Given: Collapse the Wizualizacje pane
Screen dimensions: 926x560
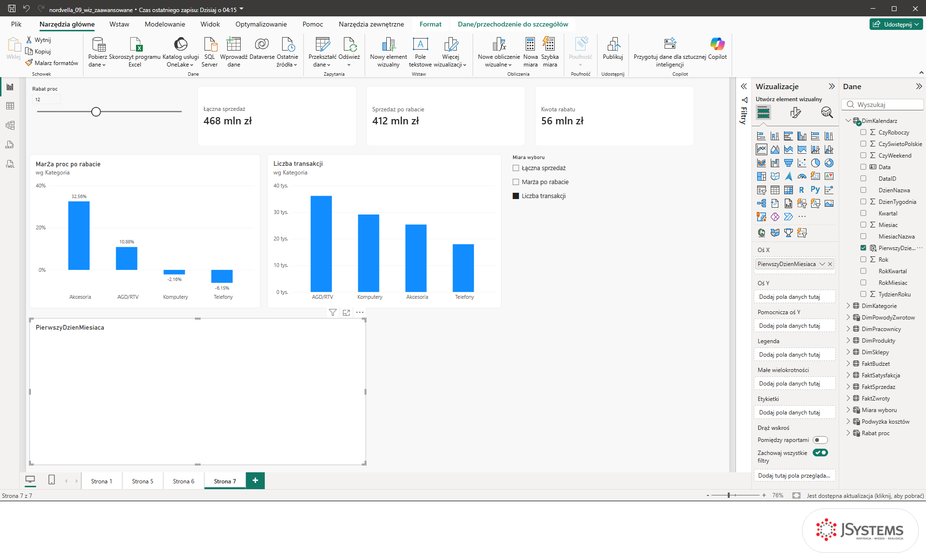Looking at the screenshot, I should 831,86.
